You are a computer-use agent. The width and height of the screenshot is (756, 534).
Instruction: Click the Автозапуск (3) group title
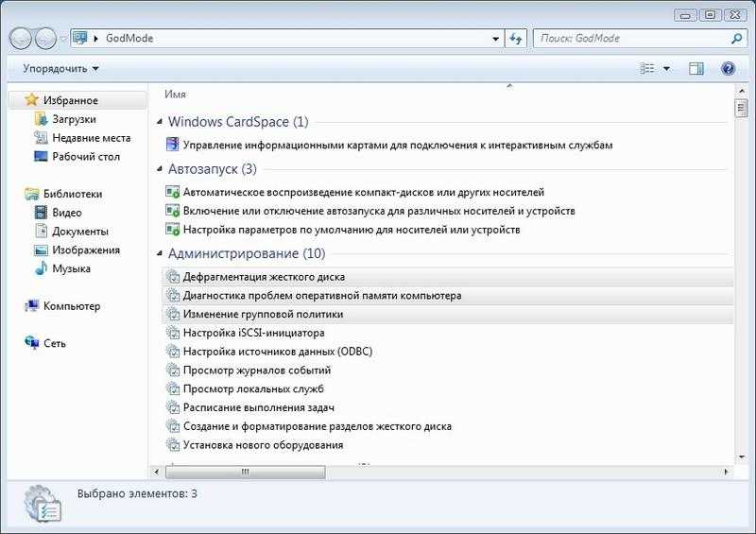pyautogui.click(x=212, y=169)
